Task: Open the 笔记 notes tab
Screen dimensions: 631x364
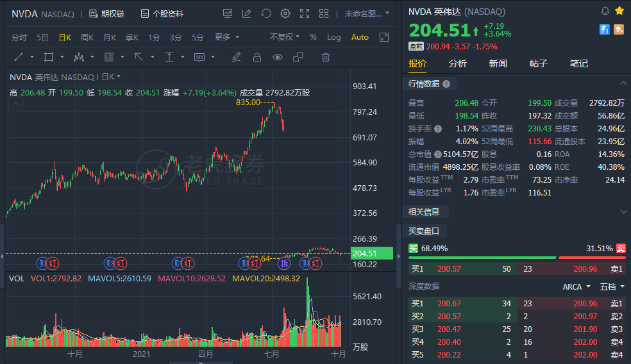Action: pyautogui.click(x=578, y=63)
